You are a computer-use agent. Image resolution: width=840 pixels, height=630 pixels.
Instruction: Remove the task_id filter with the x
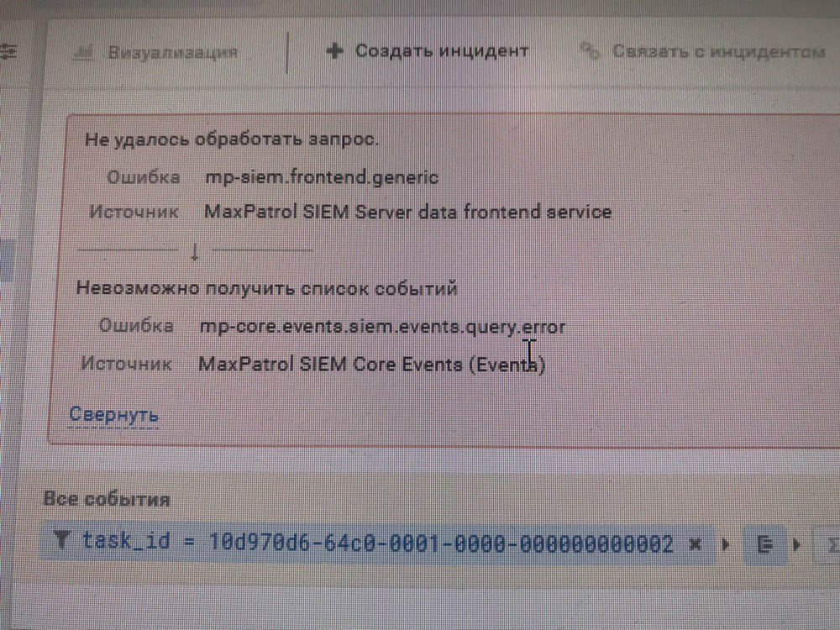695,545
